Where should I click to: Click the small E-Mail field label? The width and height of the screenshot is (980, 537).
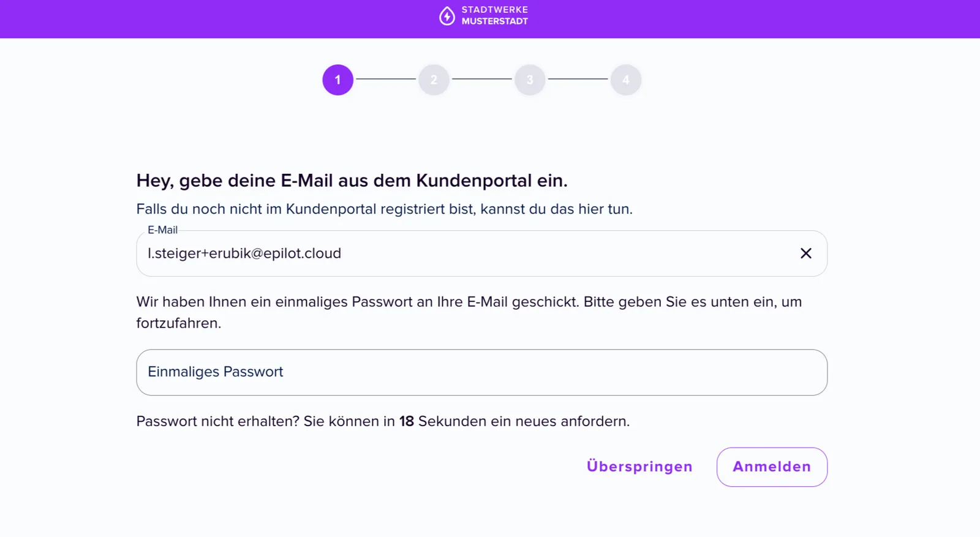point(162,230)
